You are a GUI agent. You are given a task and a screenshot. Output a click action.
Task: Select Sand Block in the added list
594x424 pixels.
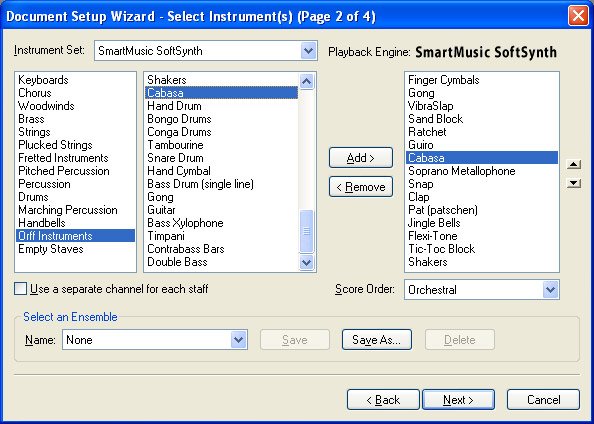[x=482, y=119]
